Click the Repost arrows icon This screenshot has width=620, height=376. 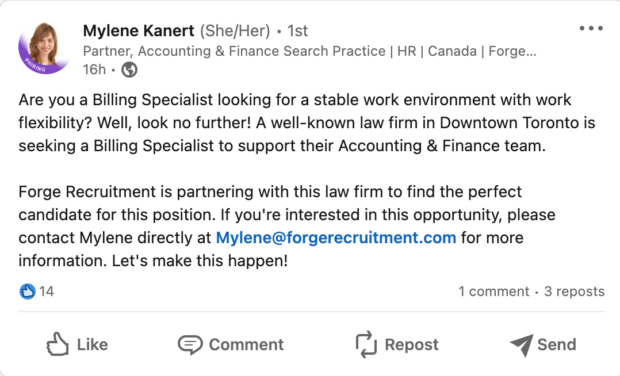(x=366, y=344)
